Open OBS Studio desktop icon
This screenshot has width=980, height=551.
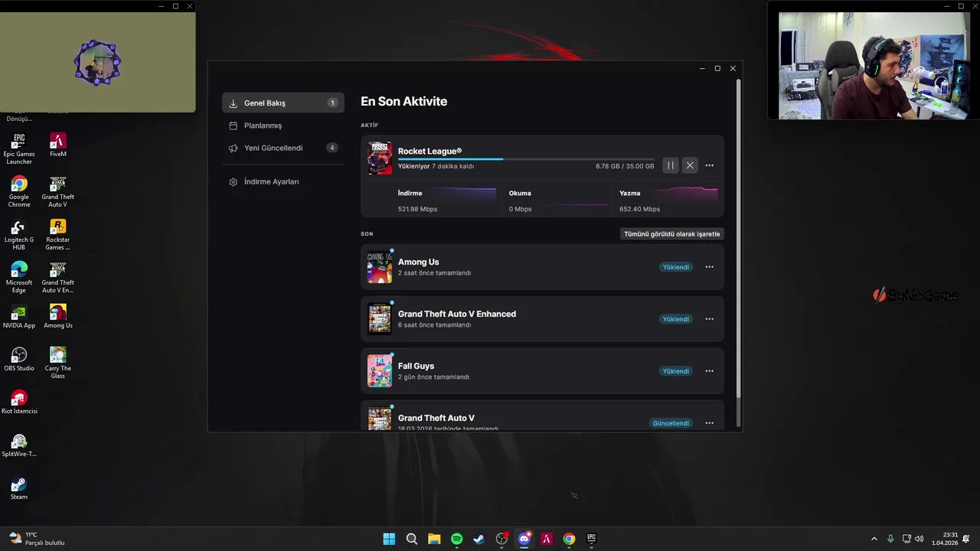point(19,360)
